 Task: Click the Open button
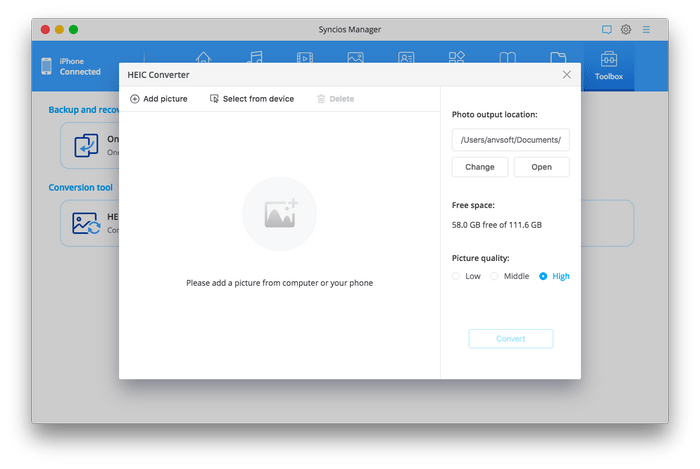[542, 167]
